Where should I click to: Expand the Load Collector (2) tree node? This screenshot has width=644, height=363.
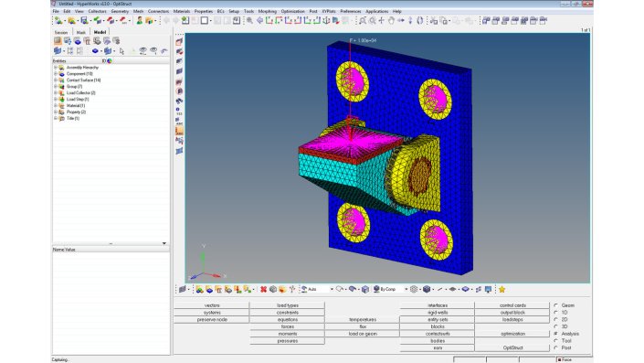pyautogui.click(x=56, y=93)
